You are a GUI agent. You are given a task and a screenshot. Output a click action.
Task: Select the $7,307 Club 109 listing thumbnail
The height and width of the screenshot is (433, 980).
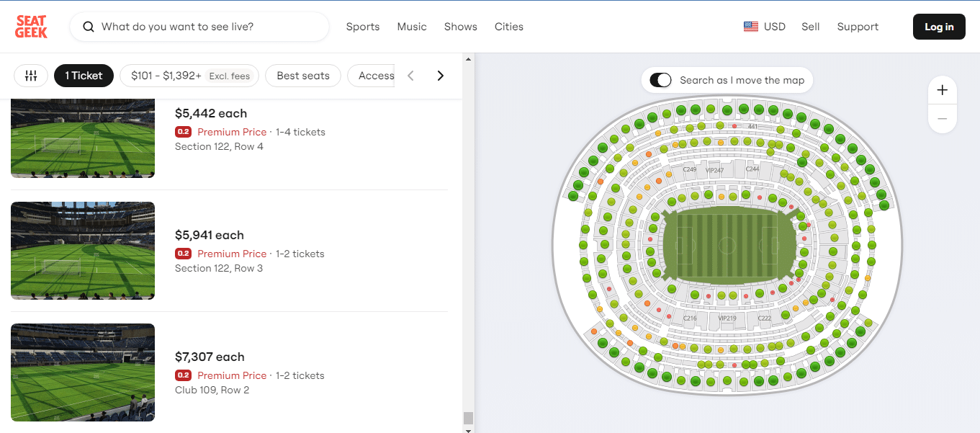coord(83,372)
